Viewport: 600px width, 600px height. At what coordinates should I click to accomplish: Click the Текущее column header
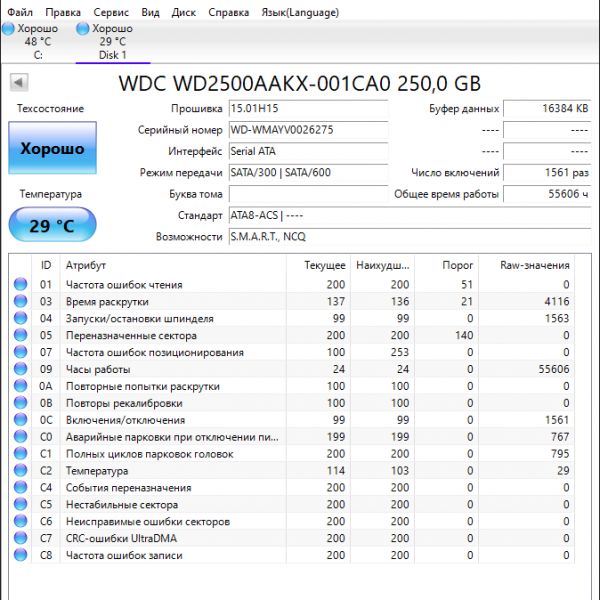click(x=318, y=265)
